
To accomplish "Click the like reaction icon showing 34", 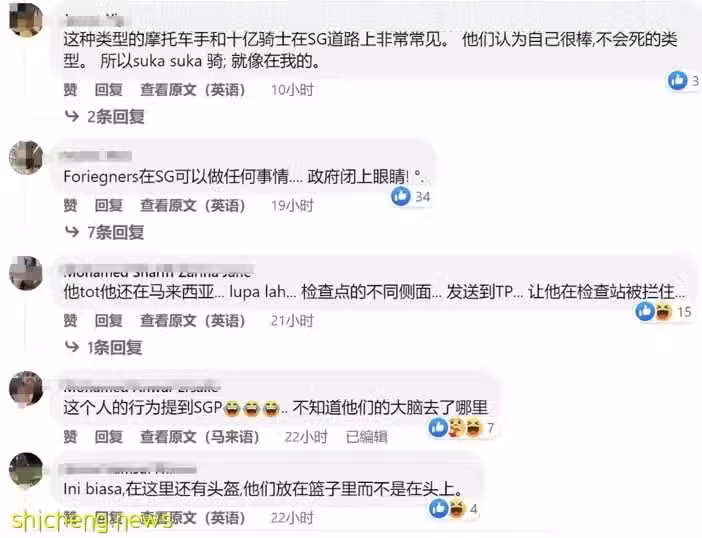I will pos(401,196).
